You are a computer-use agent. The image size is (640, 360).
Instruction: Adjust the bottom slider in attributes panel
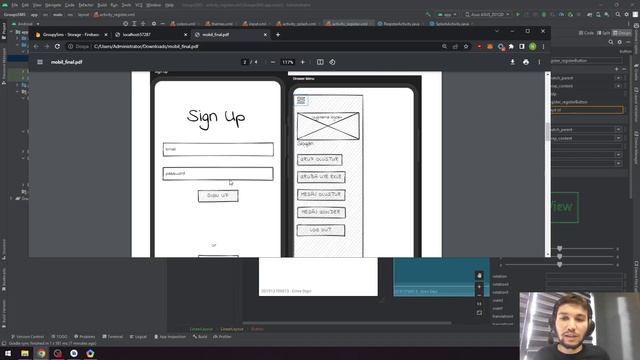(560, 265)
